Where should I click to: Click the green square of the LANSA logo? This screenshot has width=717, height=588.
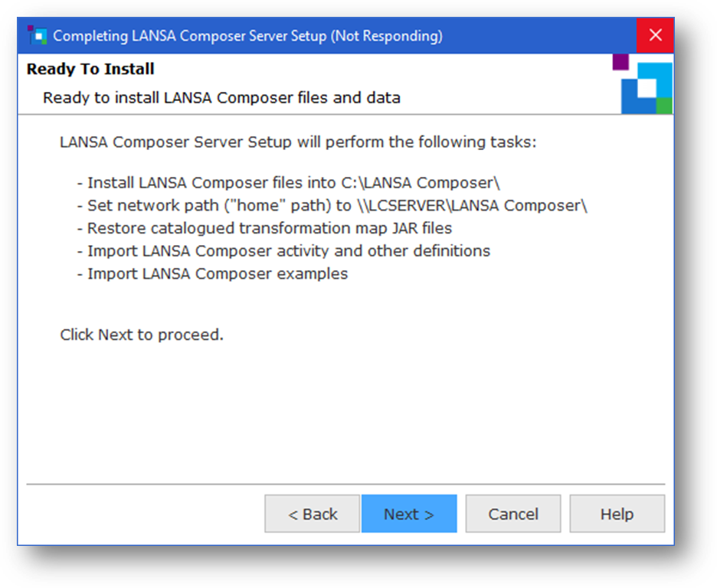click(x=664, y=106)
